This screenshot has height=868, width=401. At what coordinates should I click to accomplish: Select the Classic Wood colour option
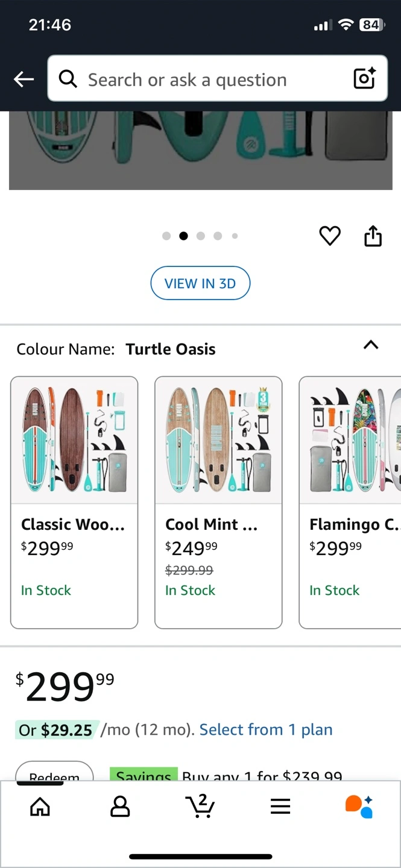74,502
